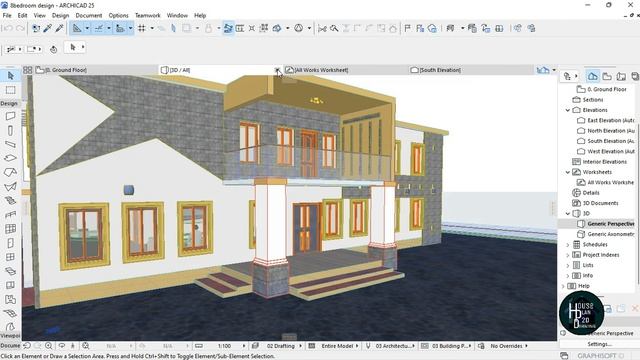This screenshot has height=360, width=640.
Task: Select the Wall tool in Design toolbox
Action: tap(11, 116)
